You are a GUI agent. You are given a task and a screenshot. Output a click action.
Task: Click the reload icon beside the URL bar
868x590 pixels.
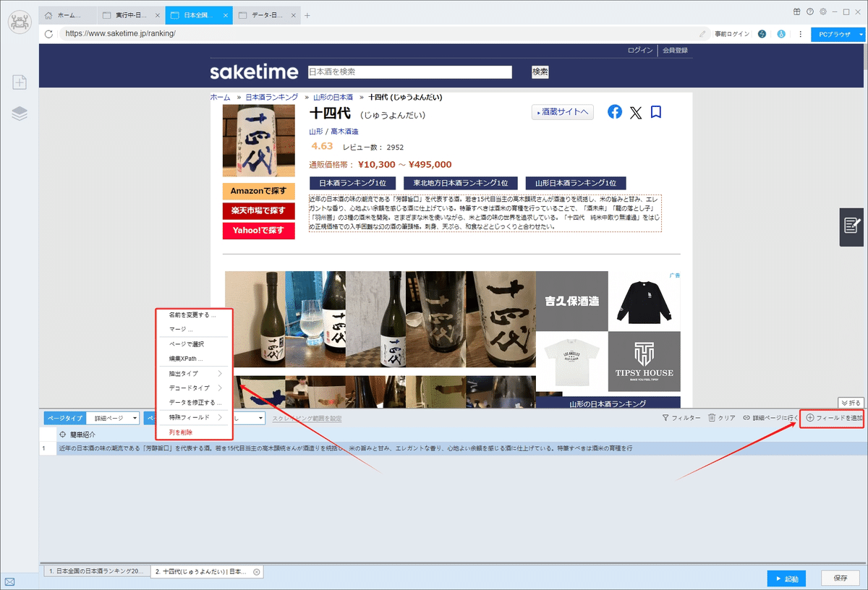48,33
